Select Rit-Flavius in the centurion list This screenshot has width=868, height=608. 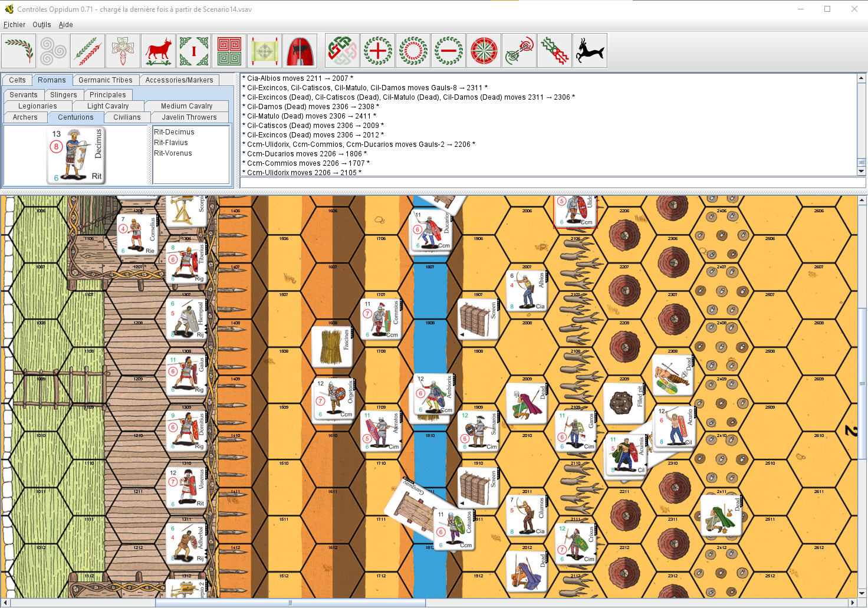[x=171, y=143]
